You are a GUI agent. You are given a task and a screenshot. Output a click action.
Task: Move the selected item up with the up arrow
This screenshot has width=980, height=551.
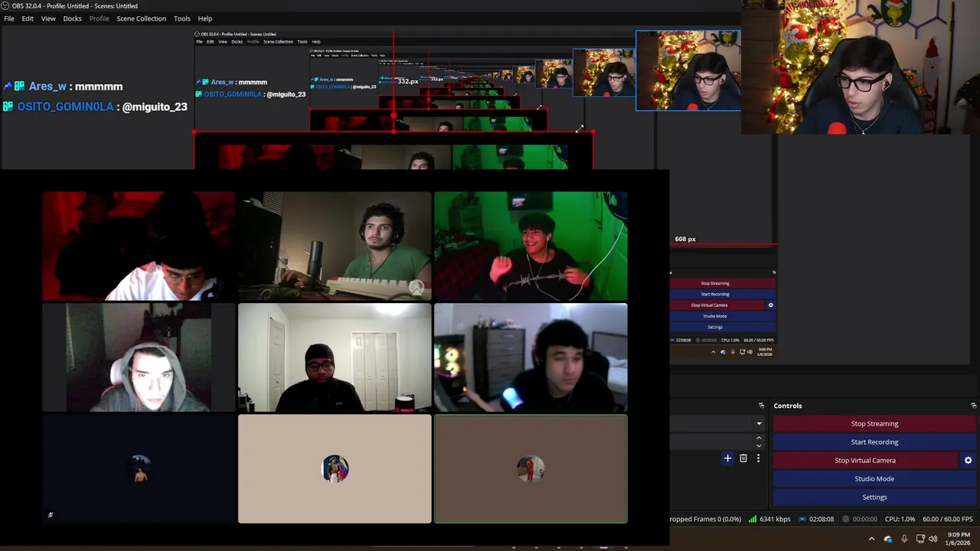(759, 438)
